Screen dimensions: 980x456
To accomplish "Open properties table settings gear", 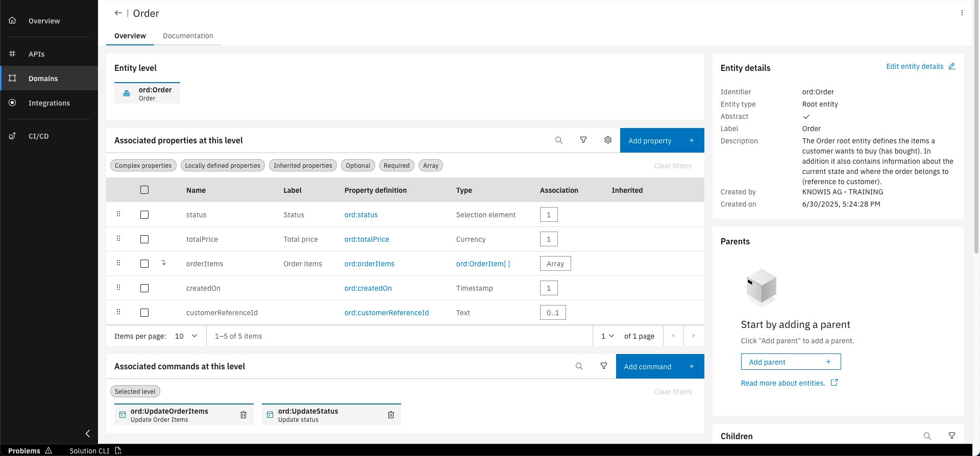I will 607,140.
